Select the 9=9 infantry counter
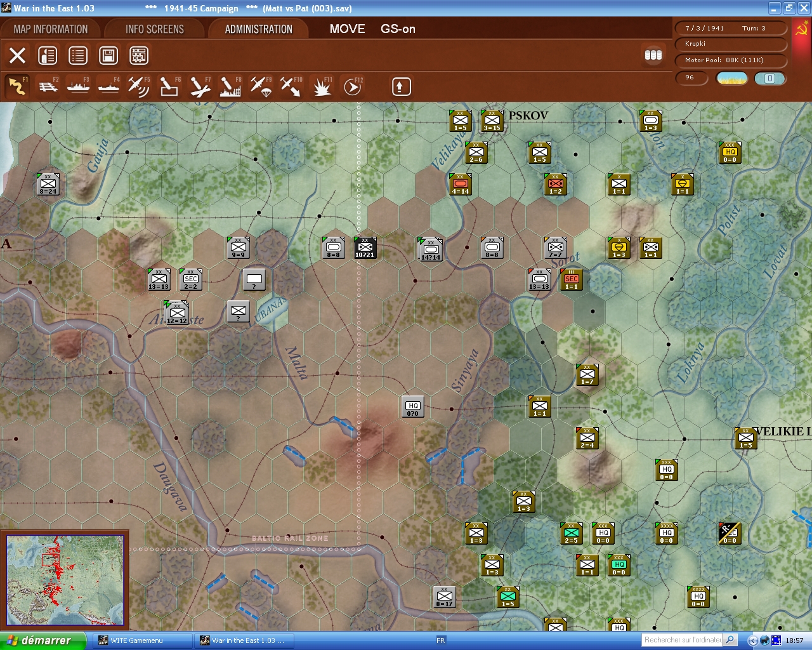 tap(238, 248)
